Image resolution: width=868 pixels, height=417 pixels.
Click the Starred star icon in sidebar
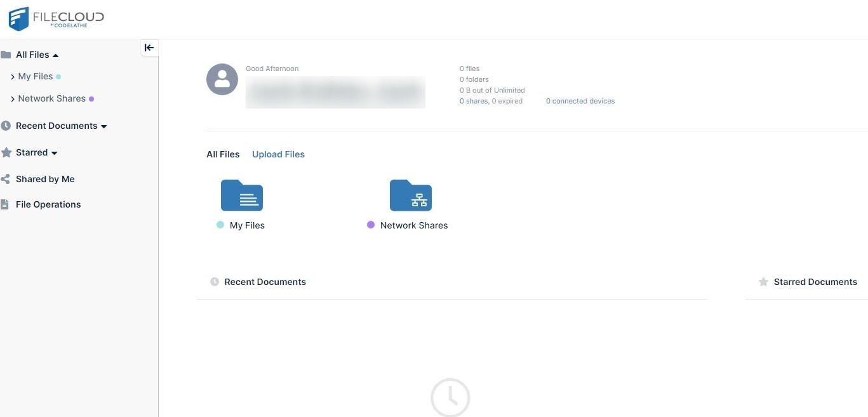click(6, 152)
